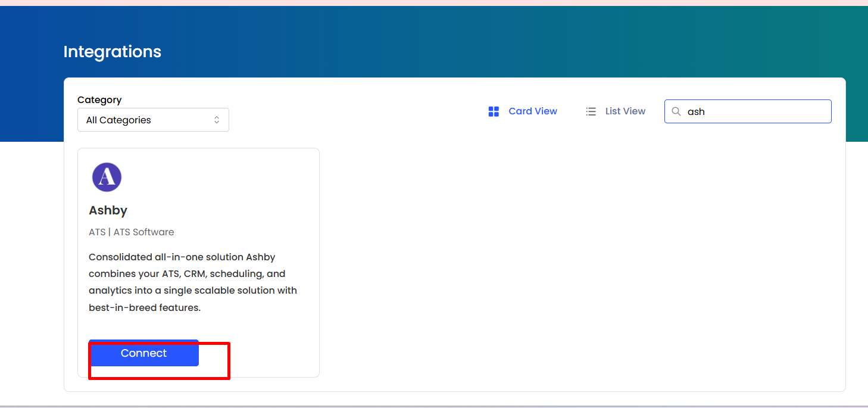Viewport: 868px width, 408px height.
Task: Focus the search field containing "ash"
Action: coord(748,111)
